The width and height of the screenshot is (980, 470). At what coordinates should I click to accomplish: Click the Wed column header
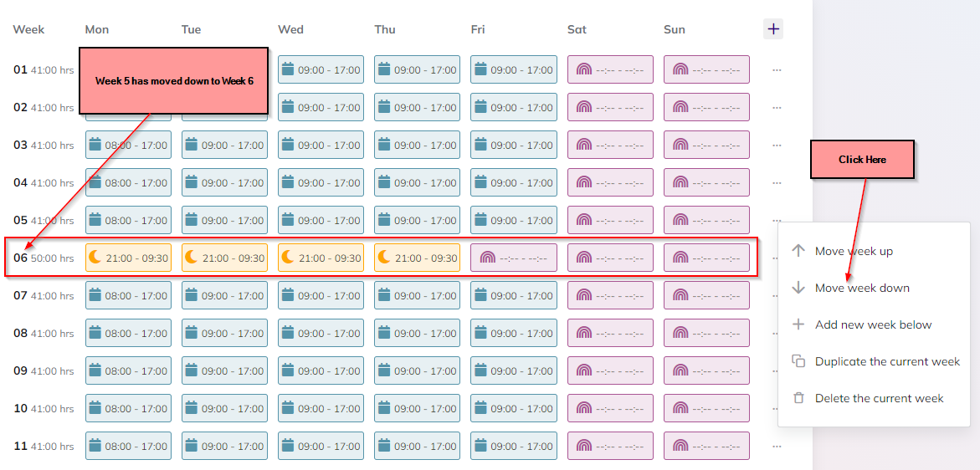point(290,29)
